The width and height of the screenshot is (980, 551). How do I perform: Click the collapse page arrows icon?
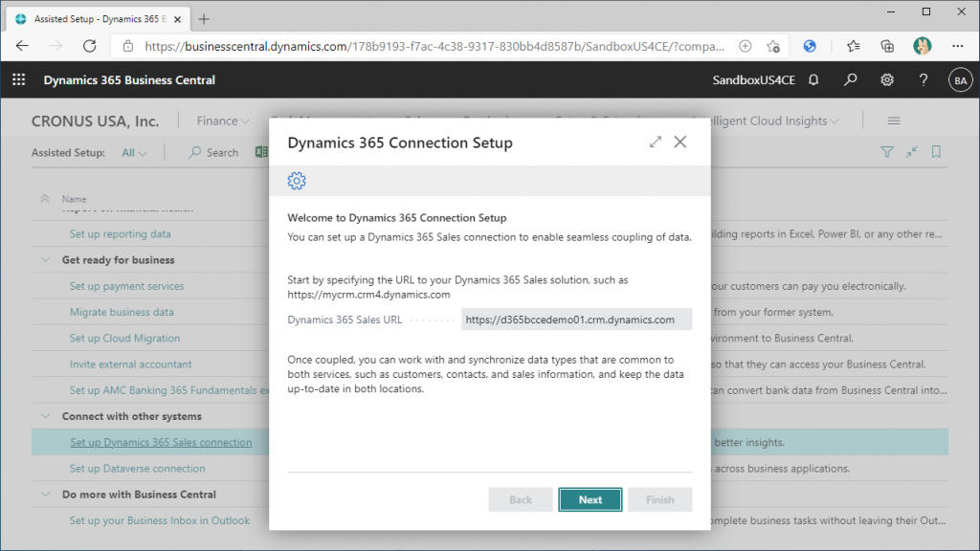pos(912,152)
